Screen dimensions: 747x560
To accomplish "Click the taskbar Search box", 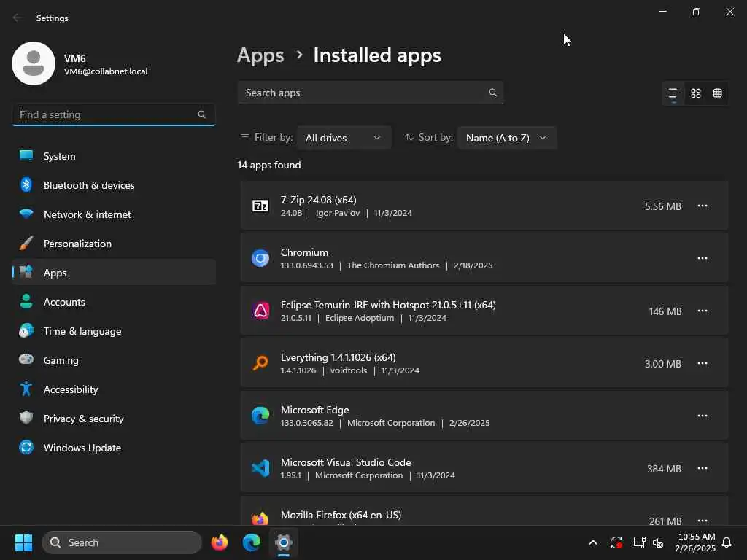I will [122, 542].
